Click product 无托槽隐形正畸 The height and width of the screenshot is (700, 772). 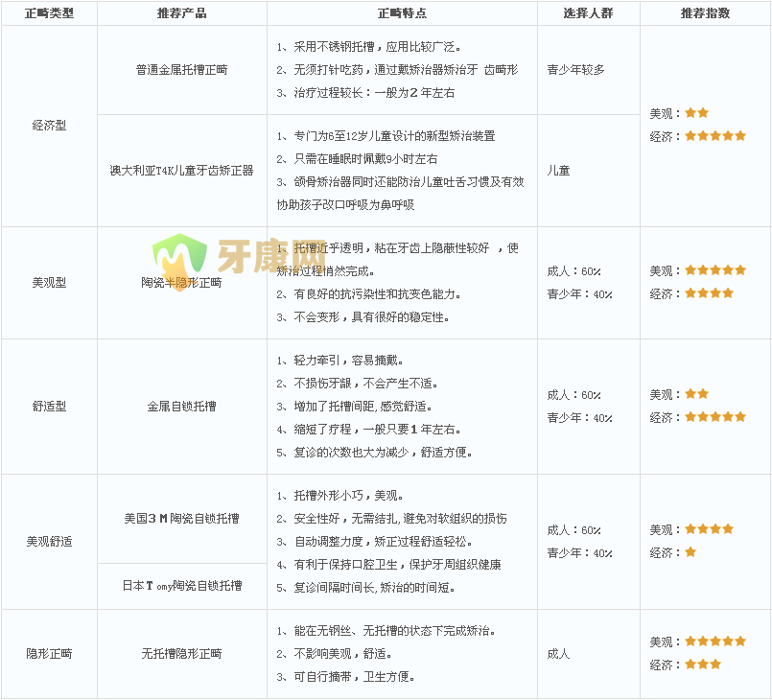[181, 654]
